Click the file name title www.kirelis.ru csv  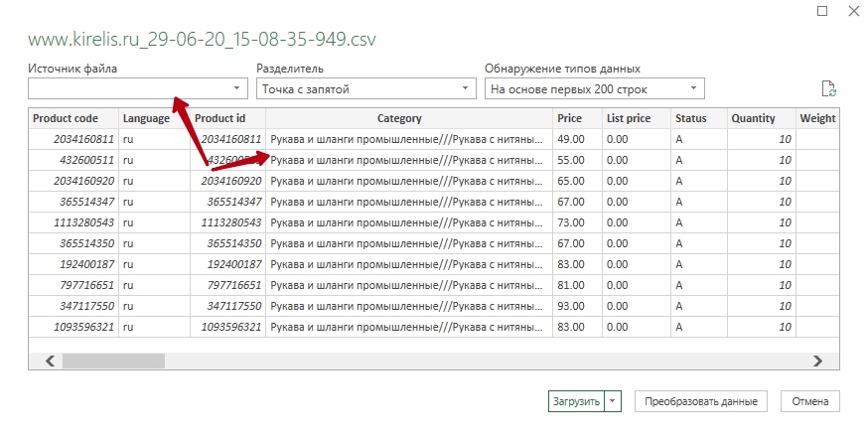(x=202, y=40)
